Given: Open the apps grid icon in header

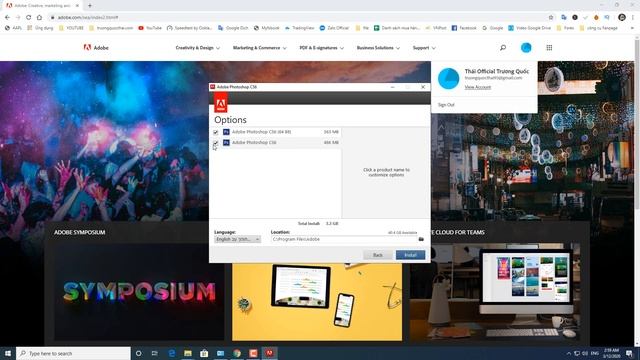Looking at the screenshot, I should point(549,48).
